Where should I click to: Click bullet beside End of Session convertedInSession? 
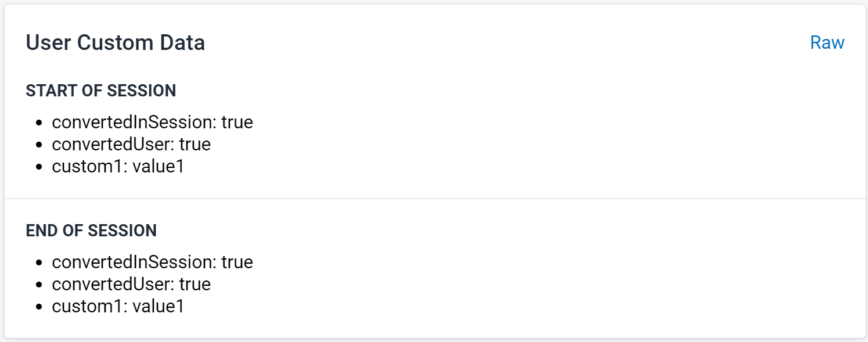(39, 263)
